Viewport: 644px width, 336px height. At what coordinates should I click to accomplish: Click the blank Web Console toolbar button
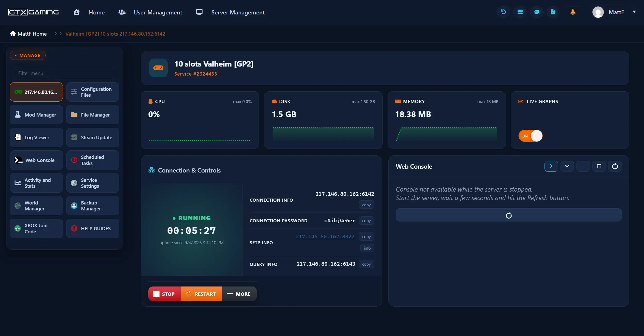tap(583, 166)
